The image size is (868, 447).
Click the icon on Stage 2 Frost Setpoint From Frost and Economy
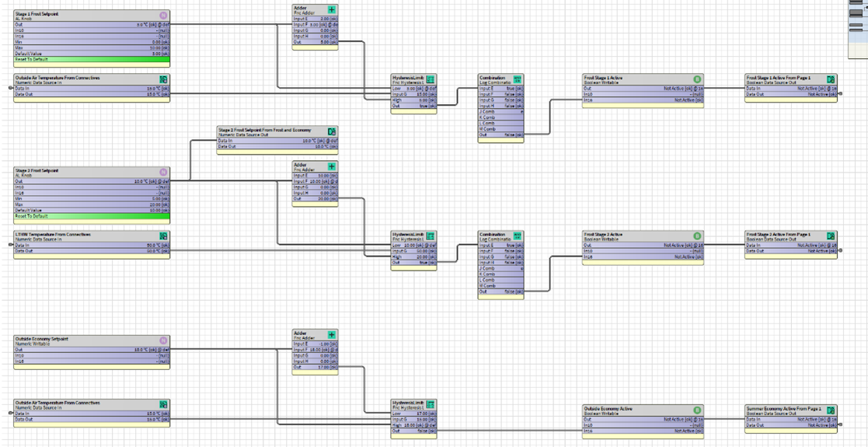pos(332,131)
